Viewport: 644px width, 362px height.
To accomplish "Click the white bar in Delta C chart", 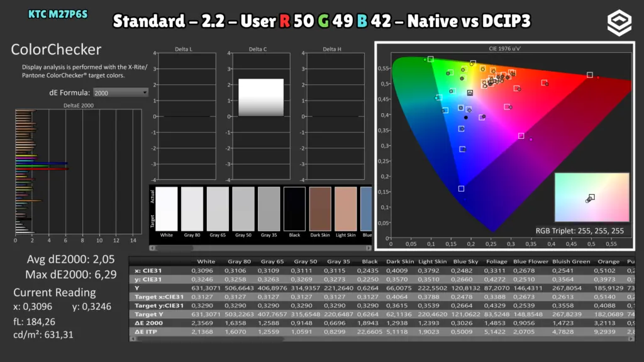I will 261,97.
